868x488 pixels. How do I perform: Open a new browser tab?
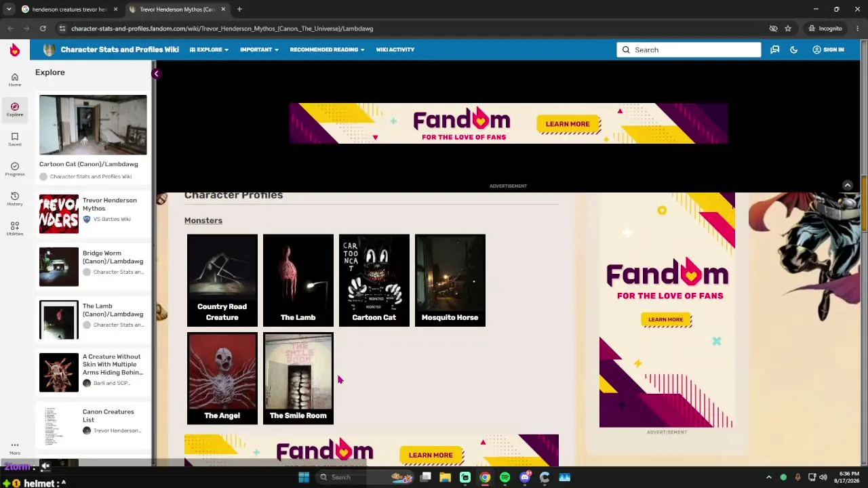pos(239,9)
